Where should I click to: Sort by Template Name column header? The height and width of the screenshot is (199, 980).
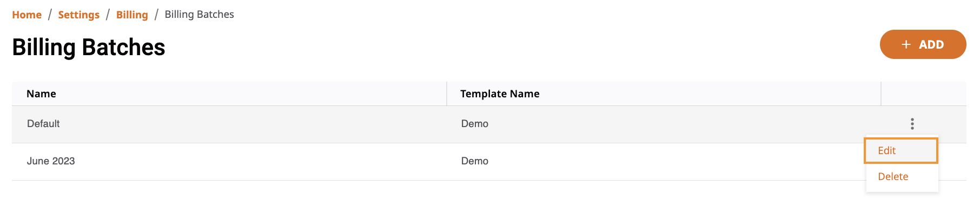(x=500, y=94)
